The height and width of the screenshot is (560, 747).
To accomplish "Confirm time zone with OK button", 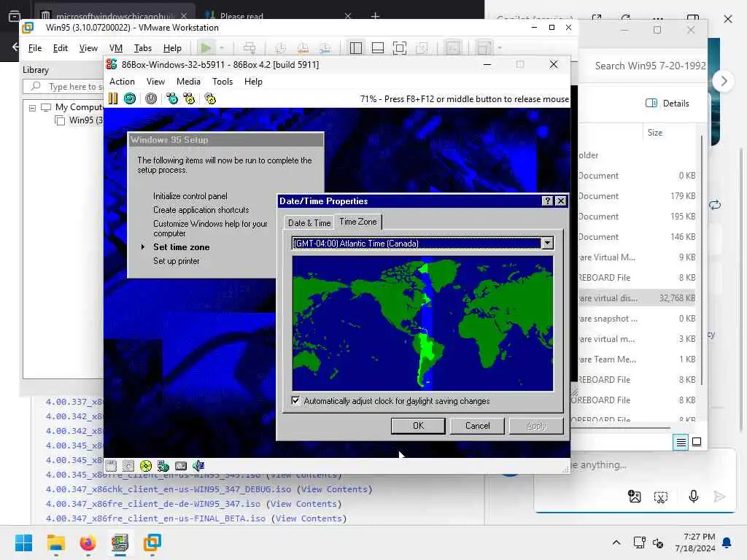I will [x=418, y=426].
